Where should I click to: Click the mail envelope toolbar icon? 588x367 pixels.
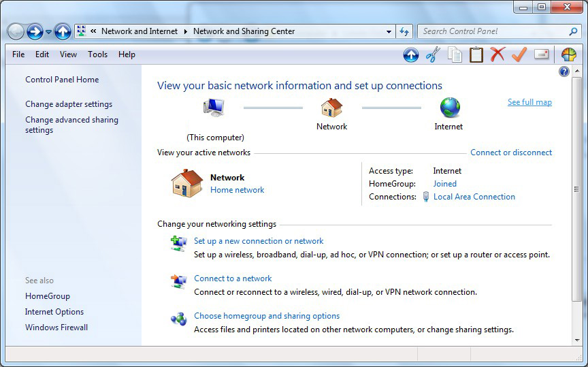pos(541,54)
